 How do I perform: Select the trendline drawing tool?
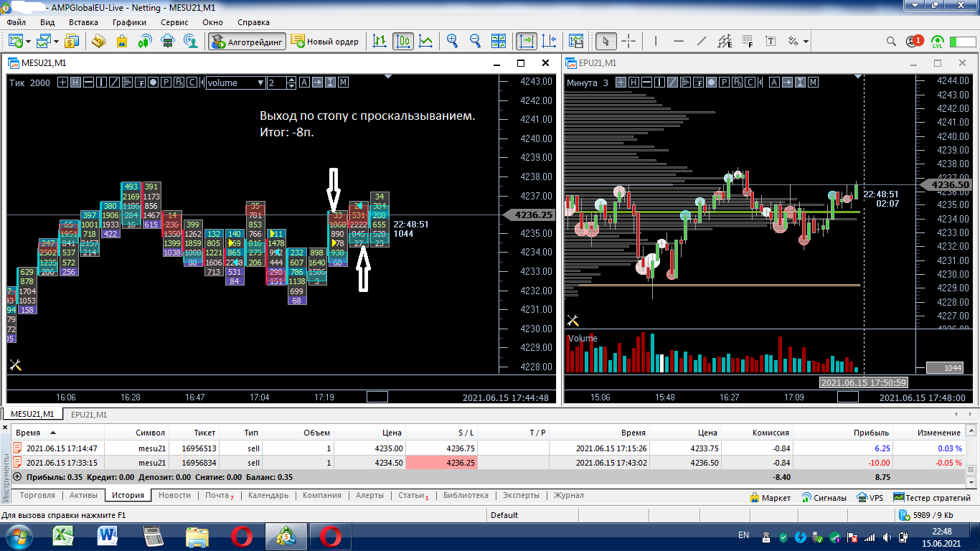click(x=702, y=41)
